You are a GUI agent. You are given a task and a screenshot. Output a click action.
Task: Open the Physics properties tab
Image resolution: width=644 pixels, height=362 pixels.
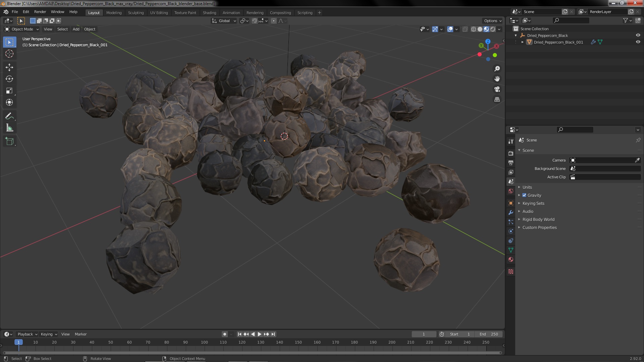[x=511, y=231]
